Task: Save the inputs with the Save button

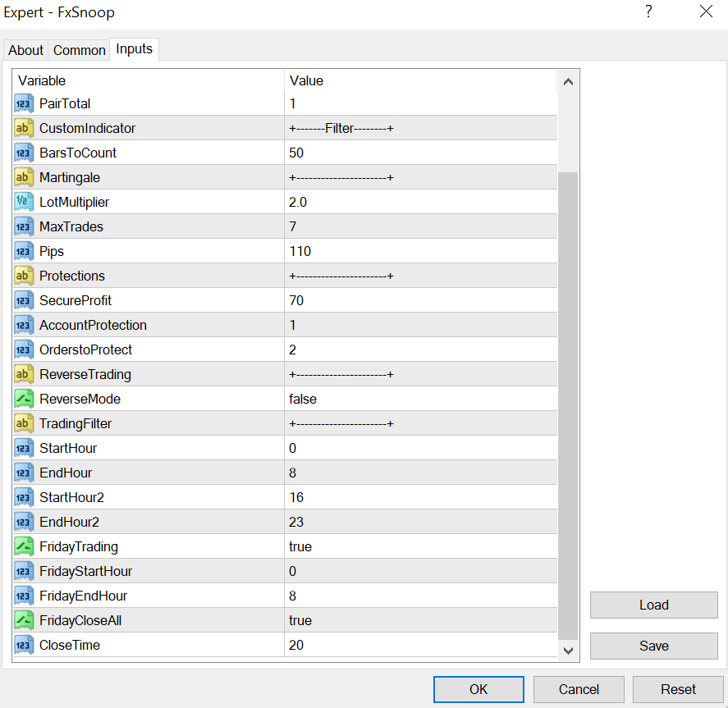Action: point(653,646)
